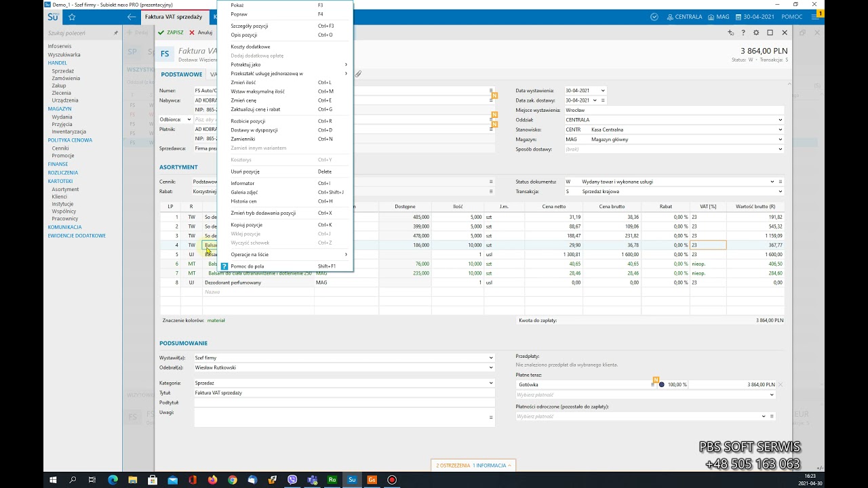The width and height of the screenshot is (868, 488).
Task: Click the red record icon in taskbar
Action: [392, 480]
